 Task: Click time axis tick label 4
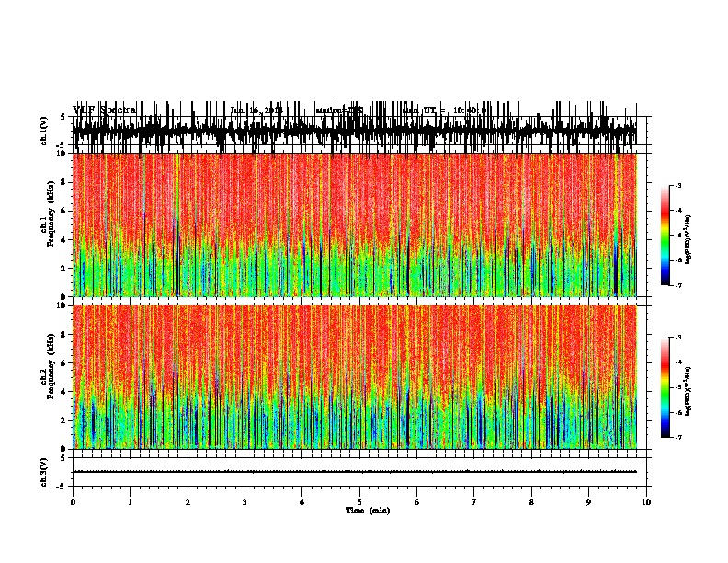pyautogui.click(x=302, y=502)
